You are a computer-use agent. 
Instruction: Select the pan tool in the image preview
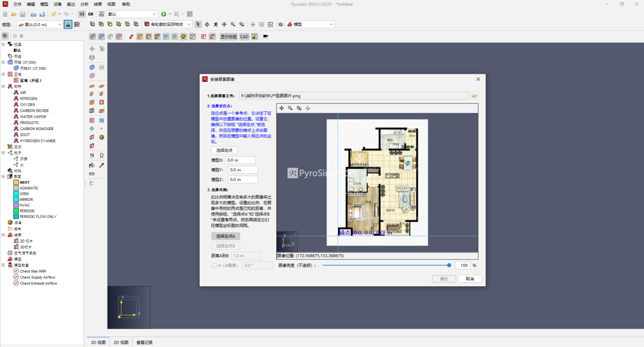tap(282, 108)
